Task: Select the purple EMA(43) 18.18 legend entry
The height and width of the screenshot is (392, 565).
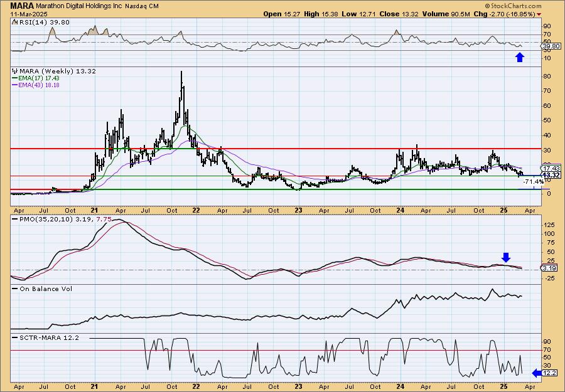Action: click(36, 85)
